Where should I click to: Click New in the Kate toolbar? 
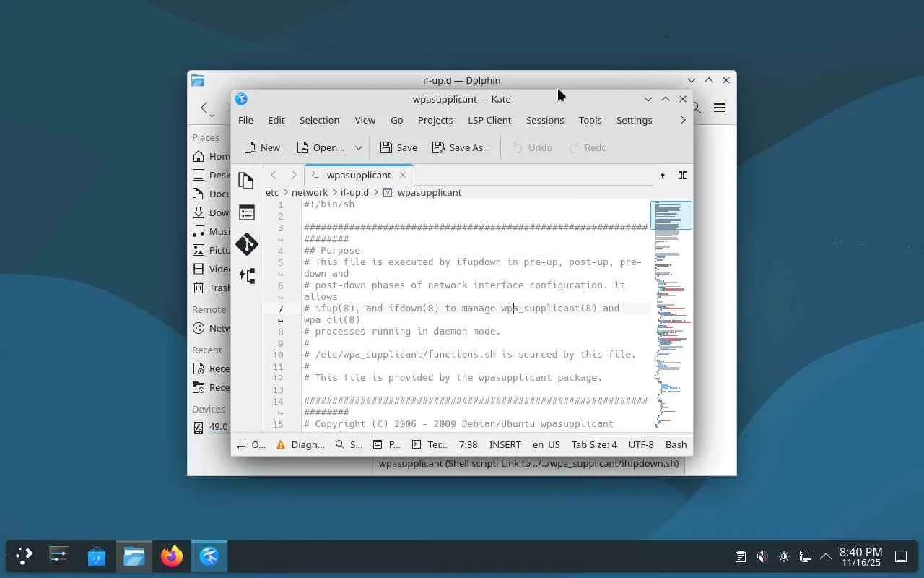(x=262, y=147)
